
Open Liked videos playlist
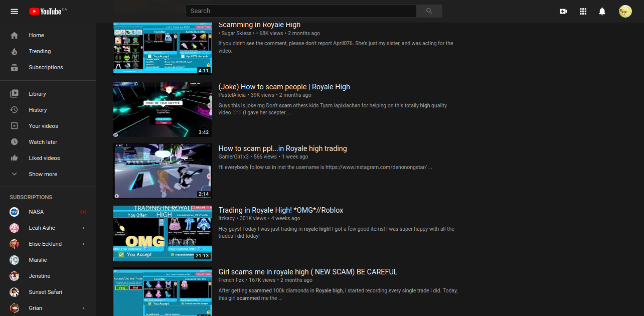[x=48, y=158]
